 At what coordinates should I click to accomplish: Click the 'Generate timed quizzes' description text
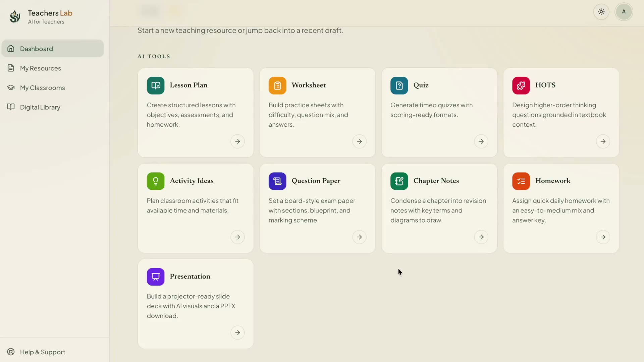431,110
